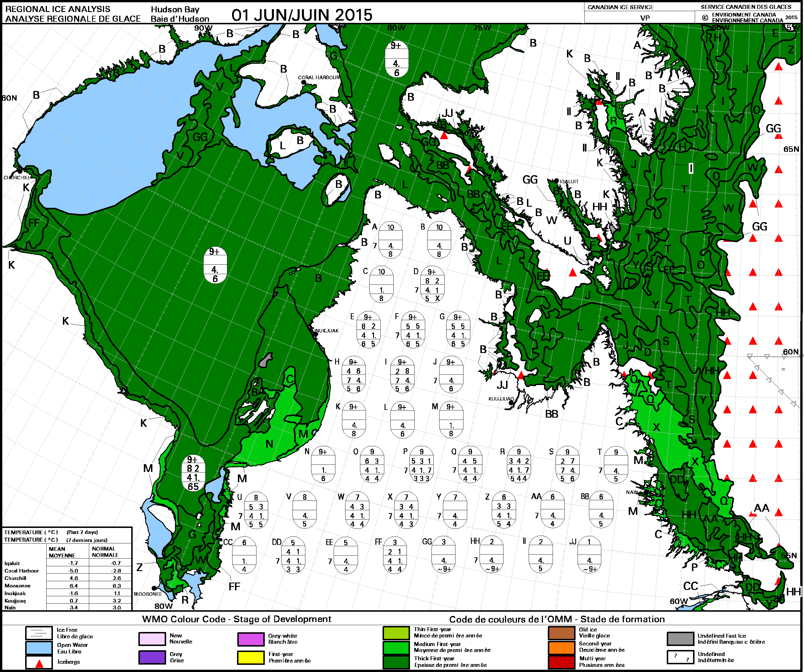Click the egg code labeled JJ
Screen dimensions: 804x672
coord(589,555)
